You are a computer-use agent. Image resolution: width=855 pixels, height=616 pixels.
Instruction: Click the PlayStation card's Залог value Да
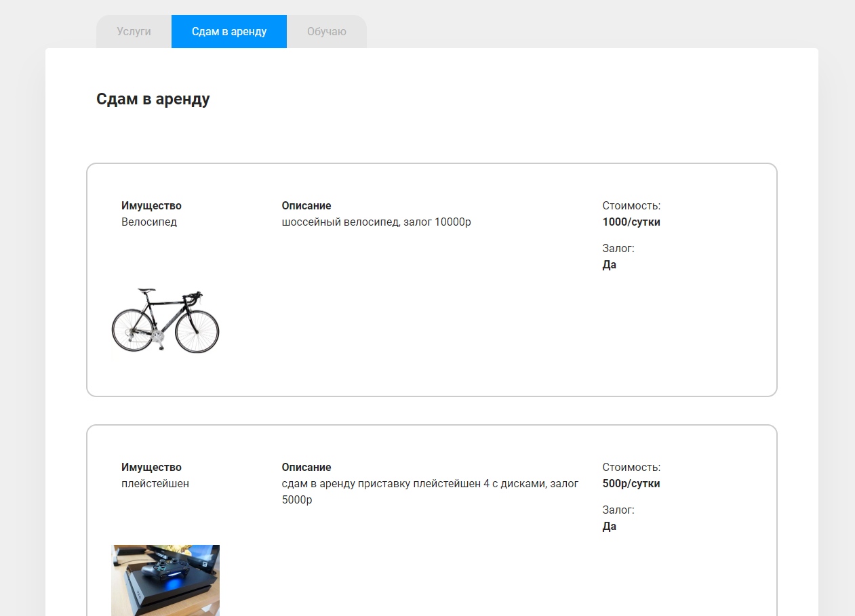[610, 526]
